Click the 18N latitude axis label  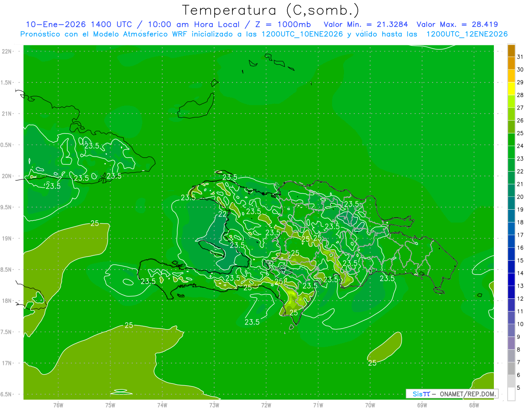click(x=7, y=301)
